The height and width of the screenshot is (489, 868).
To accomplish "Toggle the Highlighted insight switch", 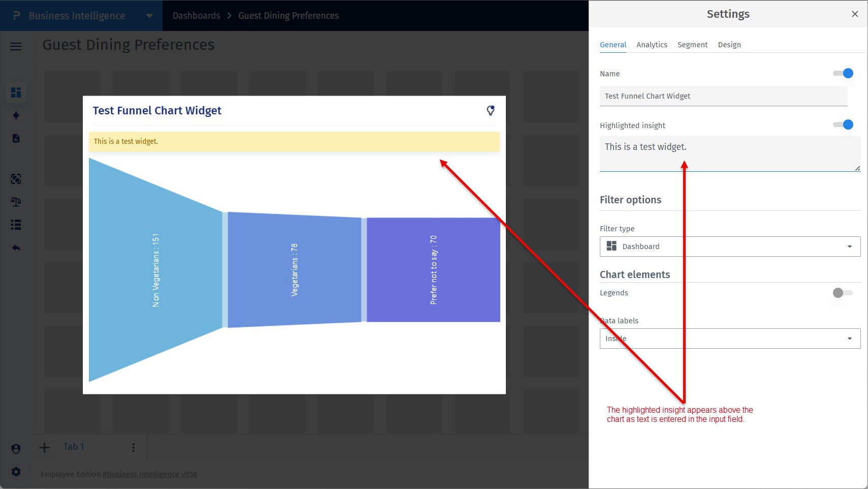I will tap(843, 125).
